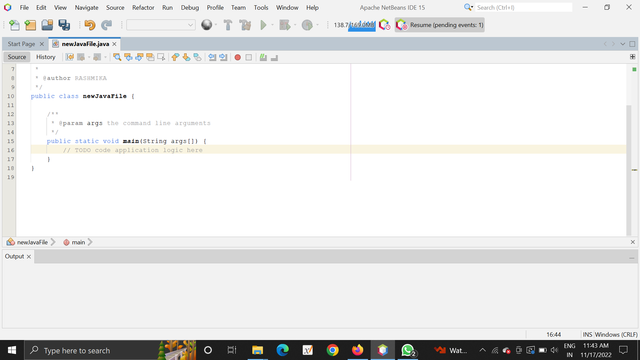
Task: Click the Last Edit editor toolbar icon
Action: [70, 58]
